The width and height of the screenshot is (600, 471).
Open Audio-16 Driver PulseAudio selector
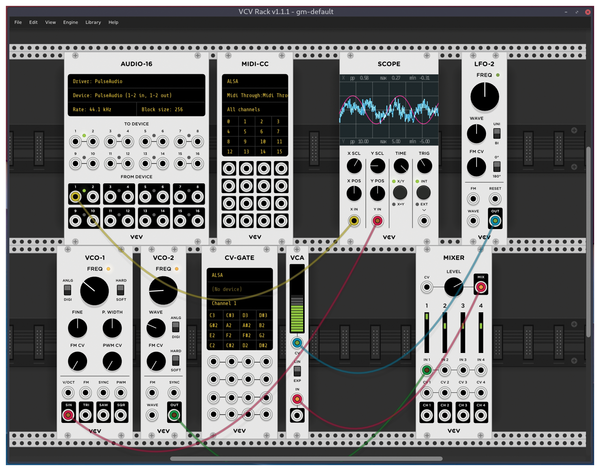pos(137,81)
